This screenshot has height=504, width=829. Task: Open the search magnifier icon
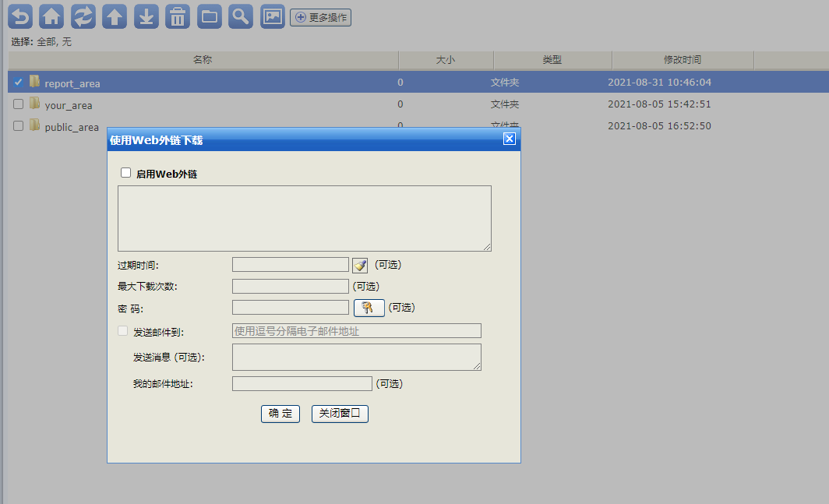[x=241, y=16]
